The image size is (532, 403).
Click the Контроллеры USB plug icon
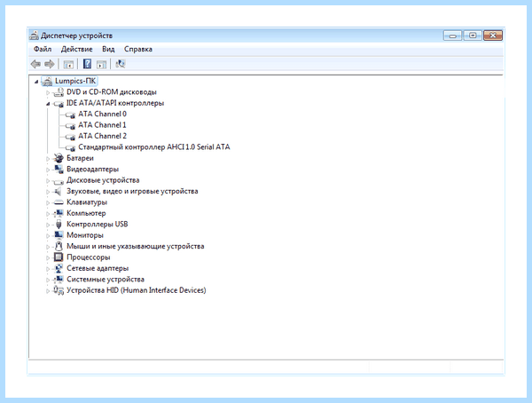[x=59, y=225]
